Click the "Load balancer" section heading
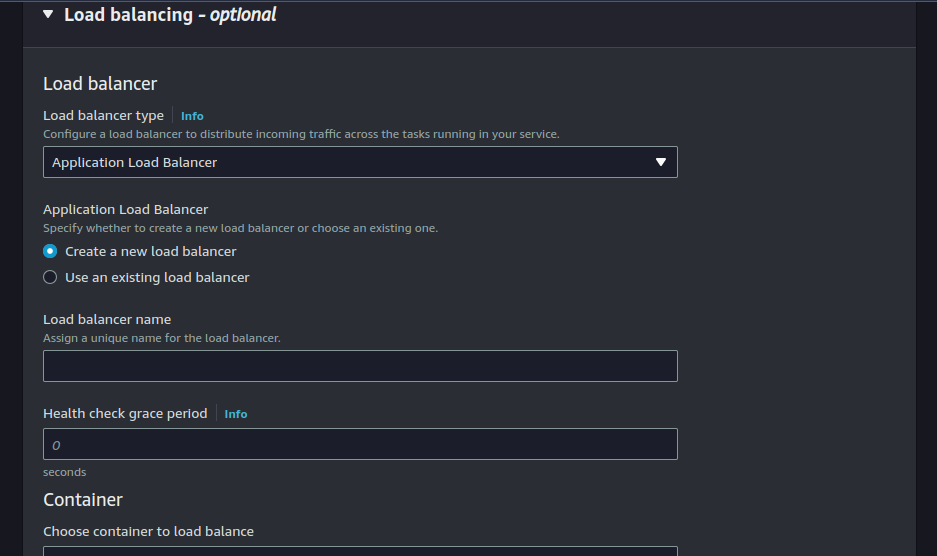This screenshot has height=556, width=937. click(100, 84)
